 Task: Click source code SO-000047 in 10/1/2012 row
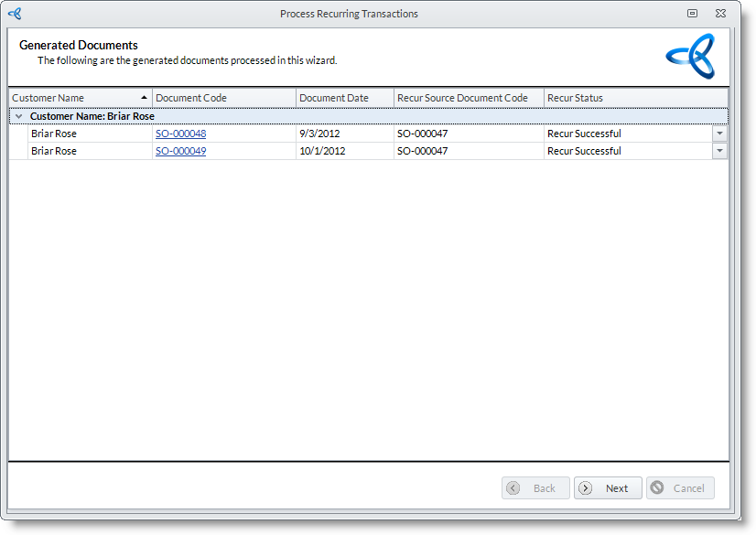(x=422, y=151)
